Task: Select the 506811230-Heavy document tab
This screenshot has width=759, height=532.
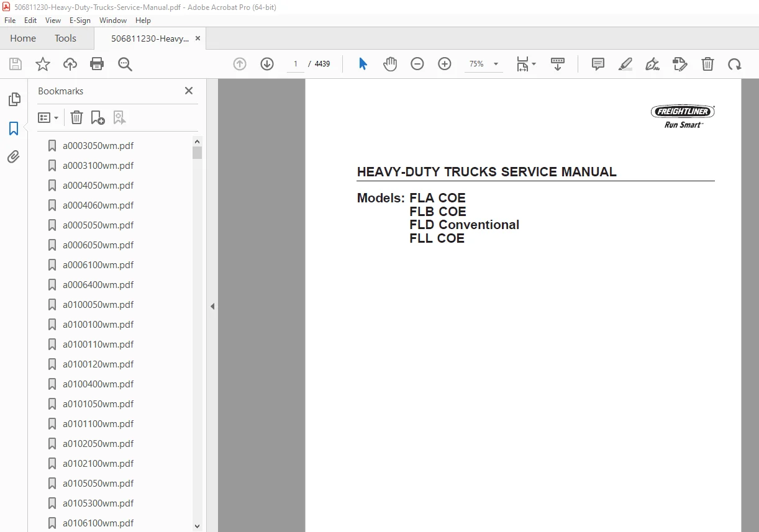Action: pyautogui.click(x=150, y=38)
